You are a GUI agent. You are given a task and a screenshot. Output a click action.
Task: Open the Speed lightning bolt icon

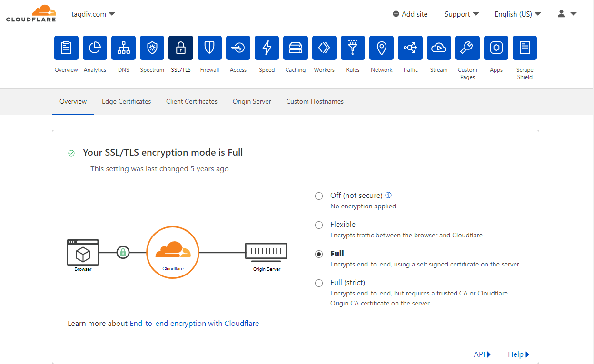tap(267, 48)
